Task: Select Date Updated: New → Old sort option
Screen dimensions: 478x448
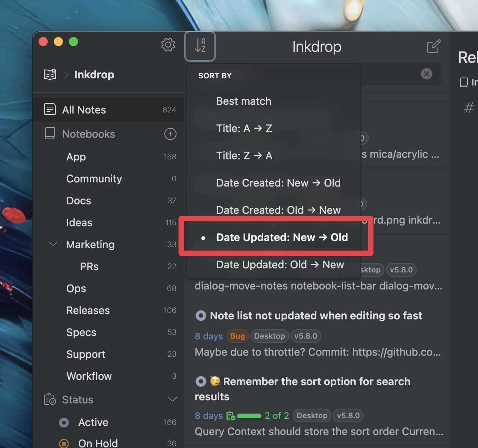Action: pos(281,237)
